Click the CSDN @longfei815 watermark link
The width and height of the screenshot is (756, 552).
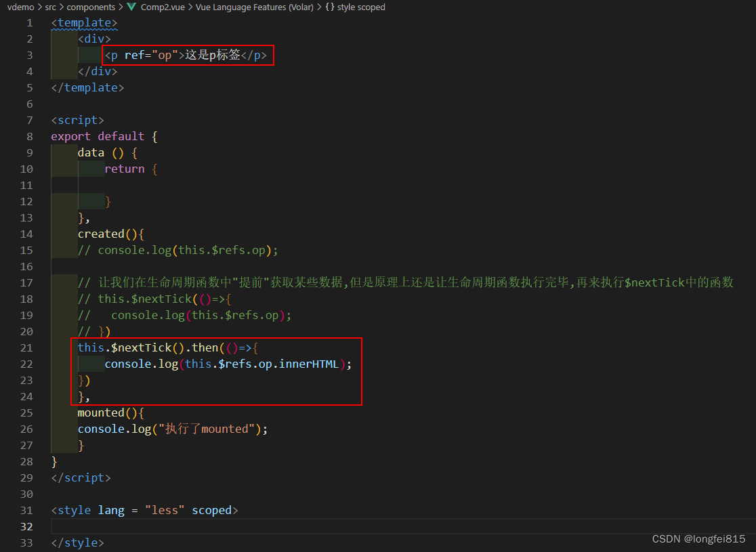[x=699, y=538]
